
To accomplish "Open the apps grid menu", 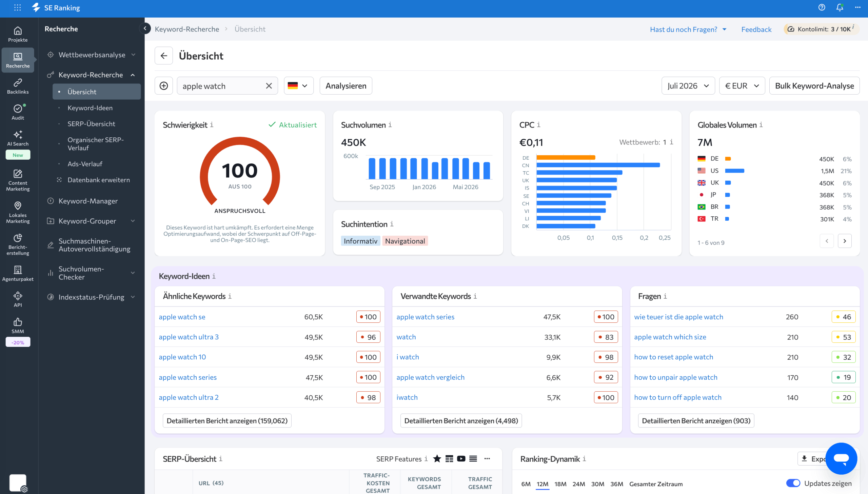I will [x=17, y=7].
